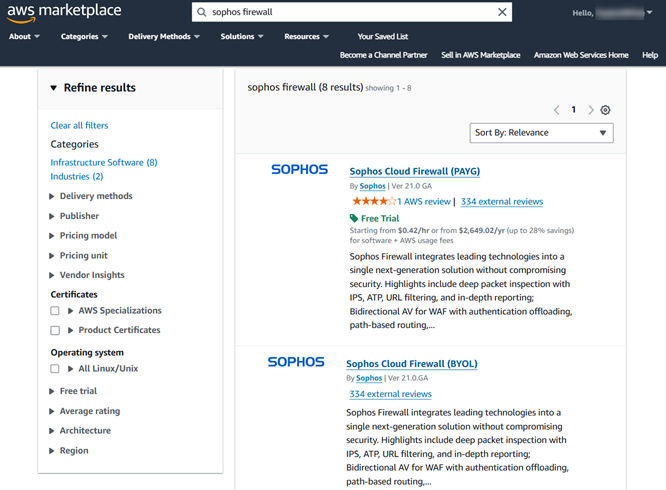Check the Product Certificates filter
This screenshot has width=666, height=490.
(x=55, y=330)
